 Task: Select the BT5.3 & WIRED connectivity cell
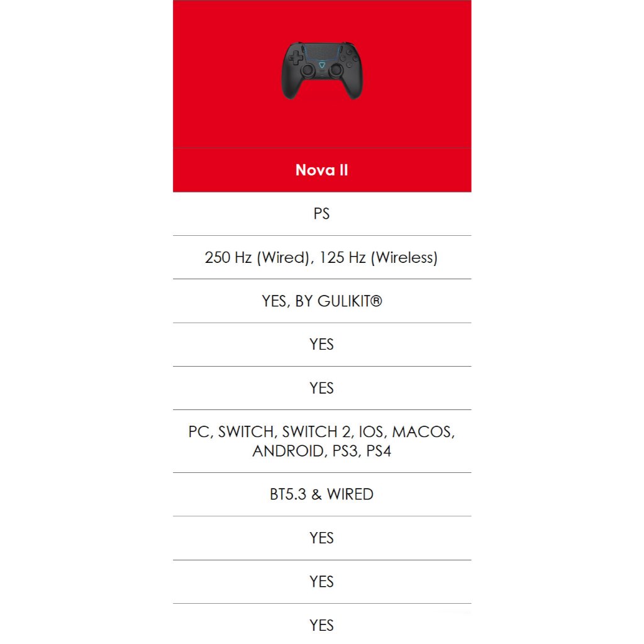321,494
